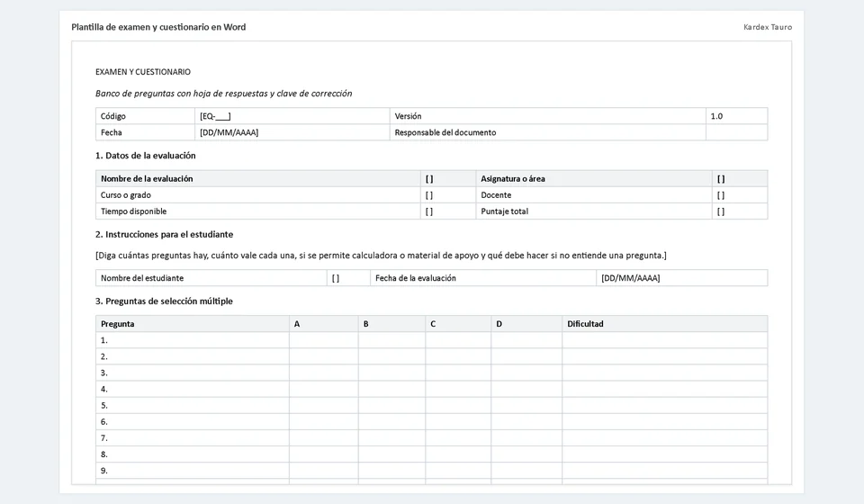Click the bracket placeholder beside 'Nombre del estudiante'
This screenshot has width=864, height=504.
(349, 278)
